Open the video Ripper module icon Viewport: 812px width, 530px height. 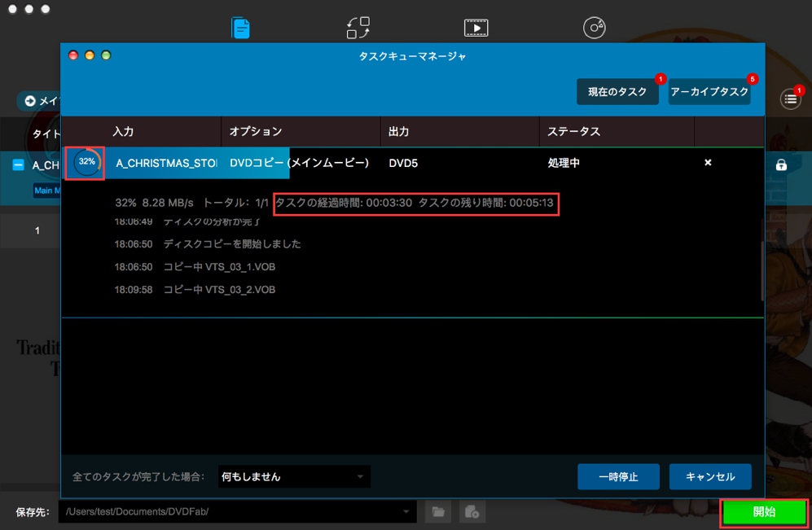(x=476, y=28)
